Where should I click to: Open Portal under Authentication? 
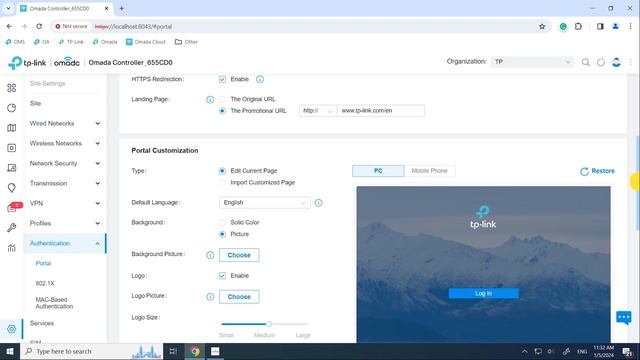pos(43,263)
